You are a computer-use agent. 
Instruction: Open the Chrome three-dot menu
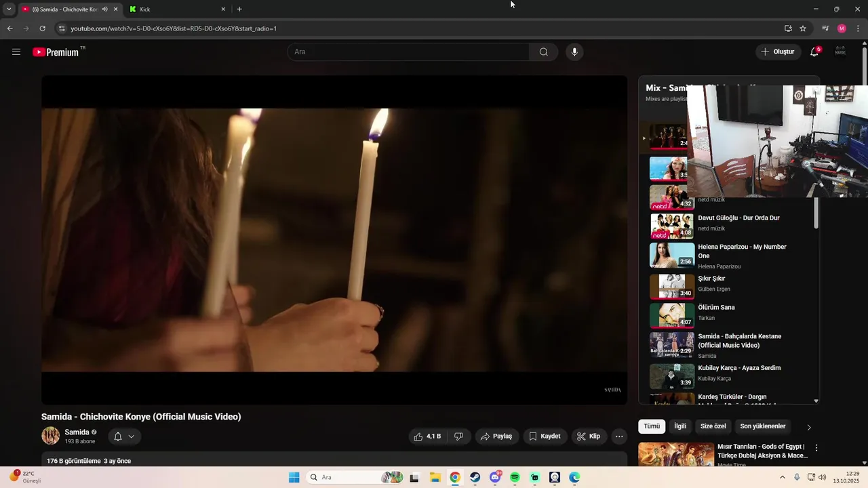click(x=858, y=28)
